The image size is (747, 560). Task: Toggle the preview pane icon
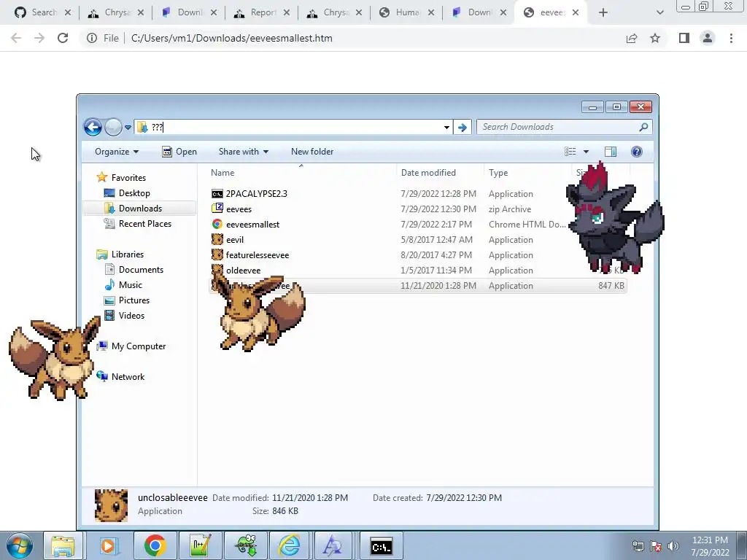611,152
